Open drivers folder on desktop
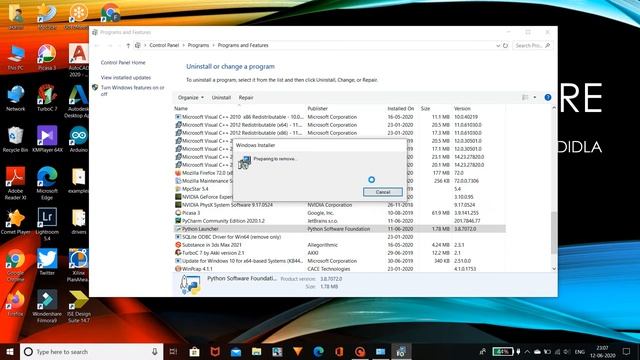This screenshot has height=360, width=640. coord(78,222)
